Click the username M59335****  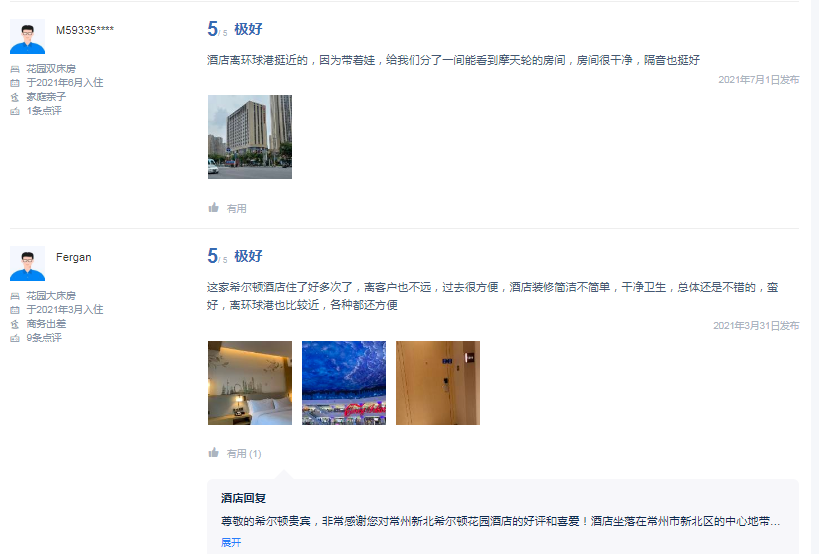point(85,30)
